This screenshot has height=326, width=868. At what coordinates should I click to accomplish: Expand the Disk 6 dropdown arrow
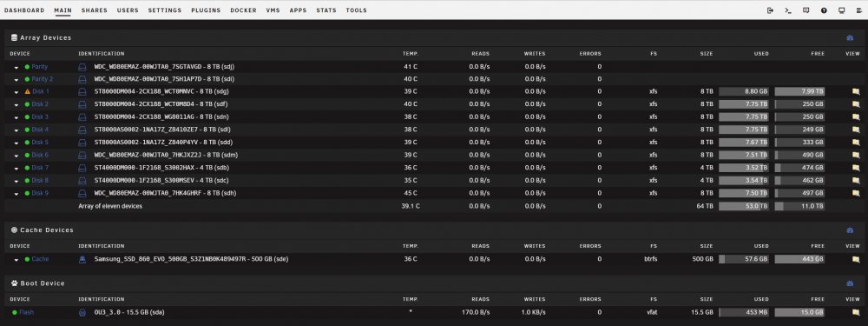[x=16, y=156]
